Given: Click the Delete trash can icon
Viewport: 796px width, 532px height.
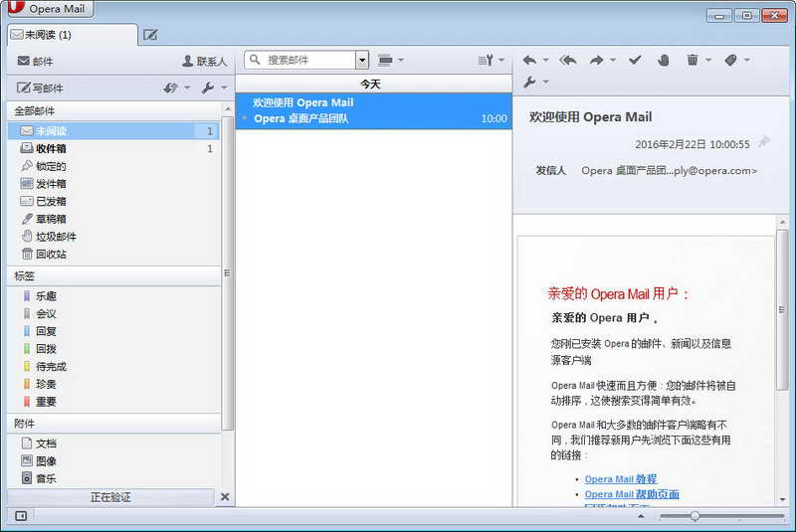Looking at the screenshot, I should pyautogui.click(x=693, y=60).
